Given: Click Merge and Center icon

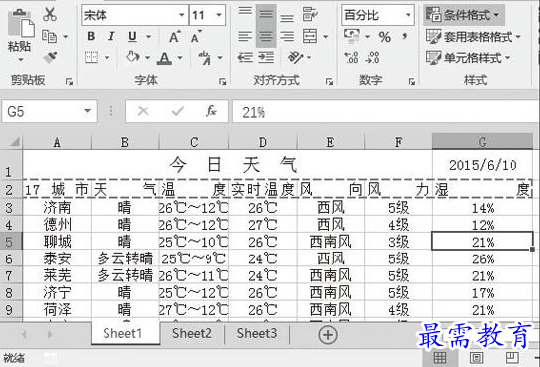Looking at the screenshot, I should point(310,36).
